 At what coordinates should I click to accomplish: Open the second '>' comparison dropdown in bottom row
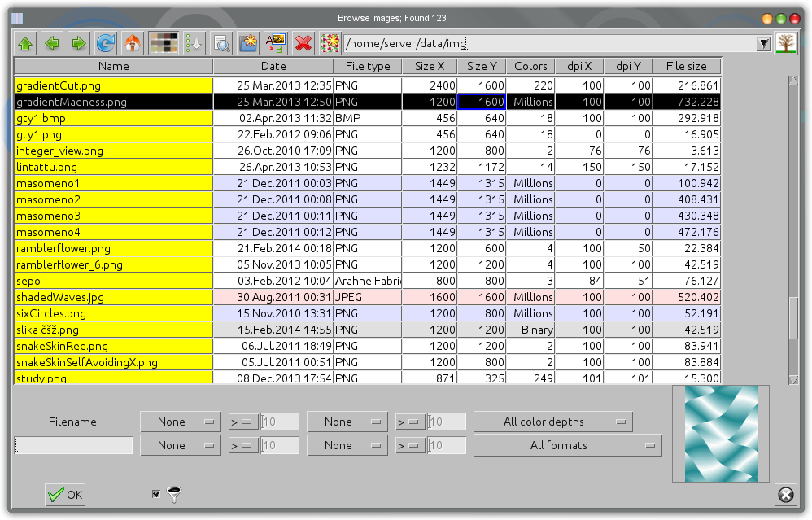(410, 445)
